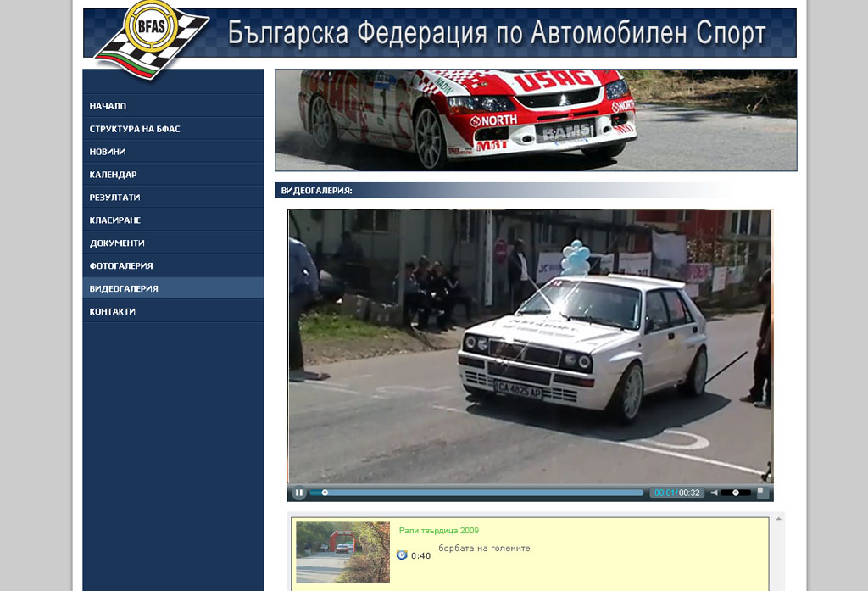Adjust the video volume slider

tap(735, 493)
